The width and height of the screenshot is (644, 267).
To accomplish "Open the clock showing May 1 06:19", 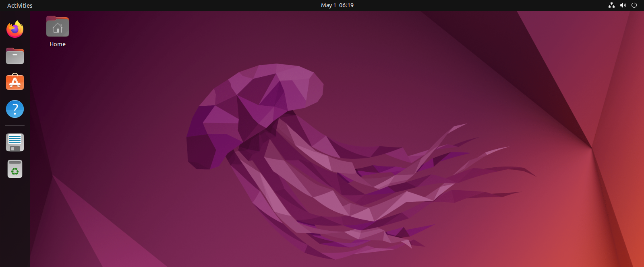I will [337, 5].
